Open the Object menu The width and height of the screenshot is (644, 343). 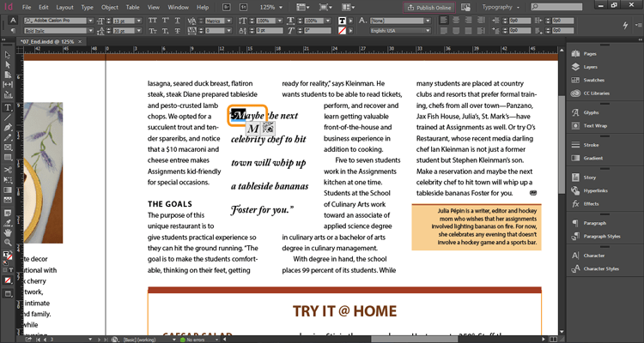[x=110, y=8]
